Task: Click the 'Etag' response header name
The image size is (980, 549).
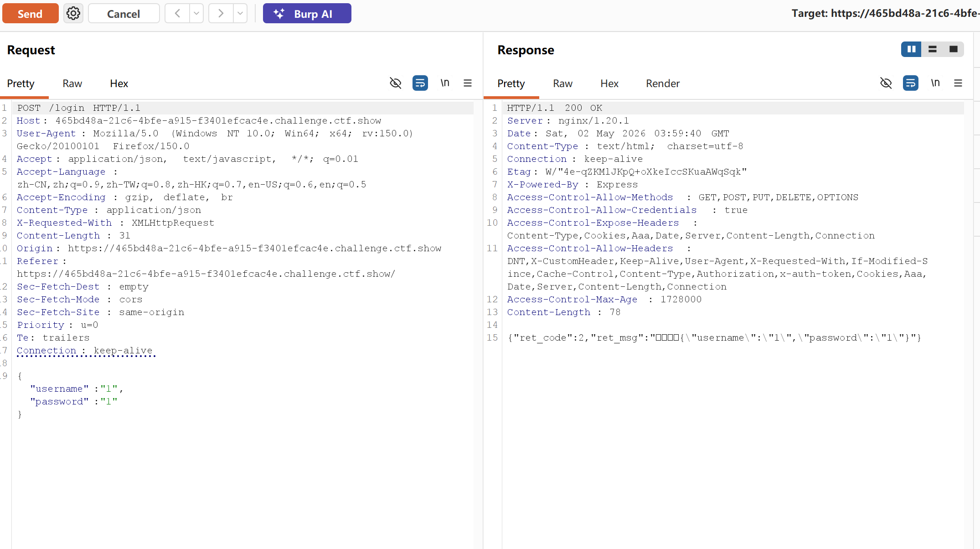Action: (x=519, y=172)
